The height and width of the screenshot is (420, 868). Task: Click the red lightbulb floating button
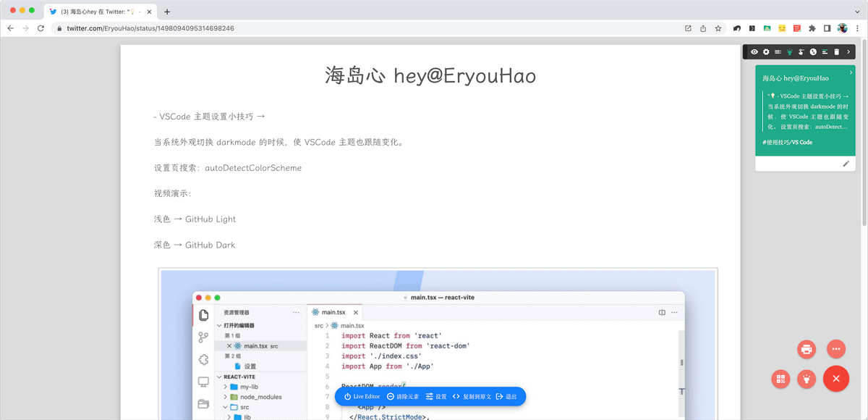(806, 378)
